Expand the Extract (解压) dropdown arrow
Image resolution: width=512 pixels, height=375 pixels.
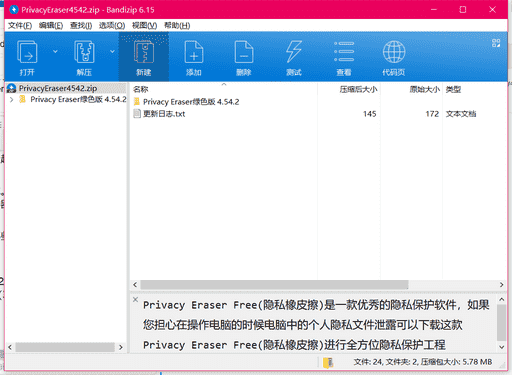pyautogui.click(x=112, y=51)
